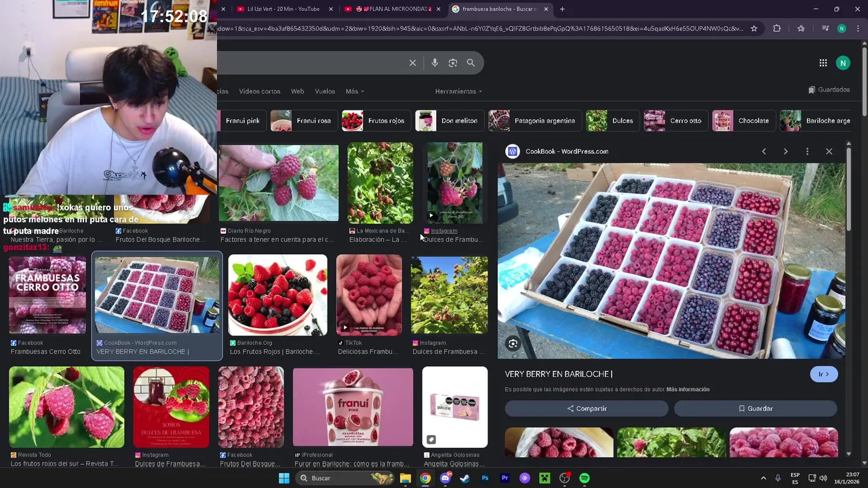
Task: Click the Guardar save button
Action: pos(755,409)
